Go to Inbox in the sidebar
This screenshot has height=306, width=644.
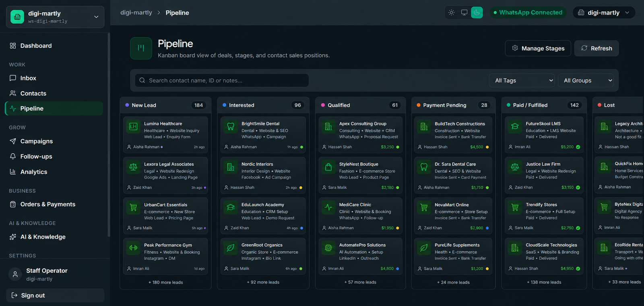(x=54, y=78)
